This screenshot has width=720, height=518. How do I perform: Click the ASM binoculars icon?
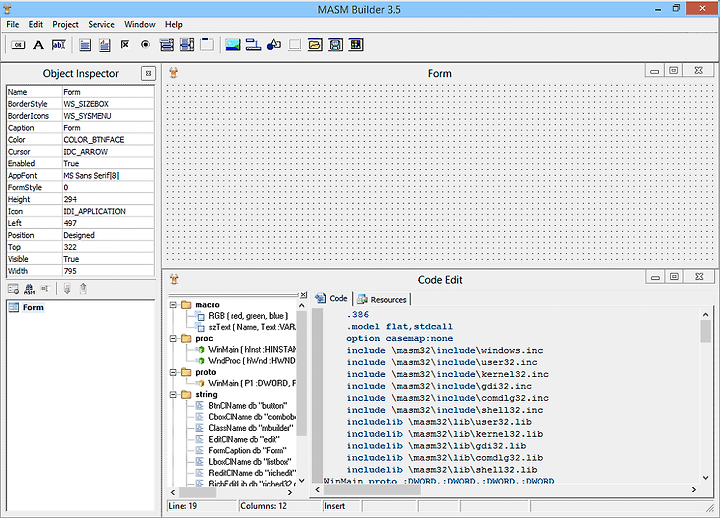click(29, 289)
